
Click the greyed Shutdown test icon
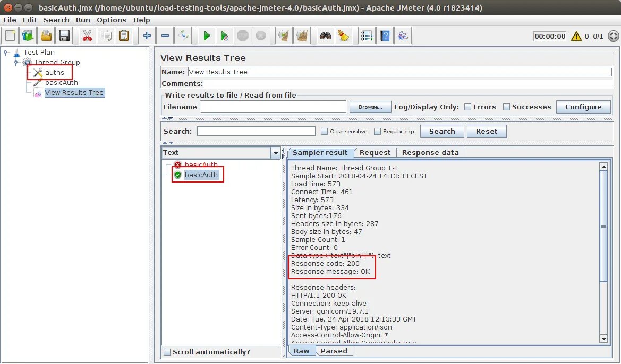tap(261, 36)
